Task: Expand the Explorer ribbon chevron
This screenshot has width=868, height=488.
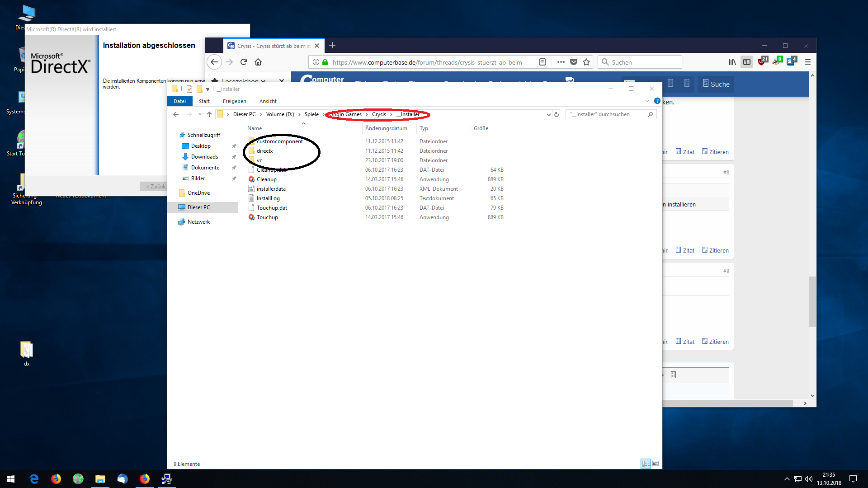Action: 647,101
